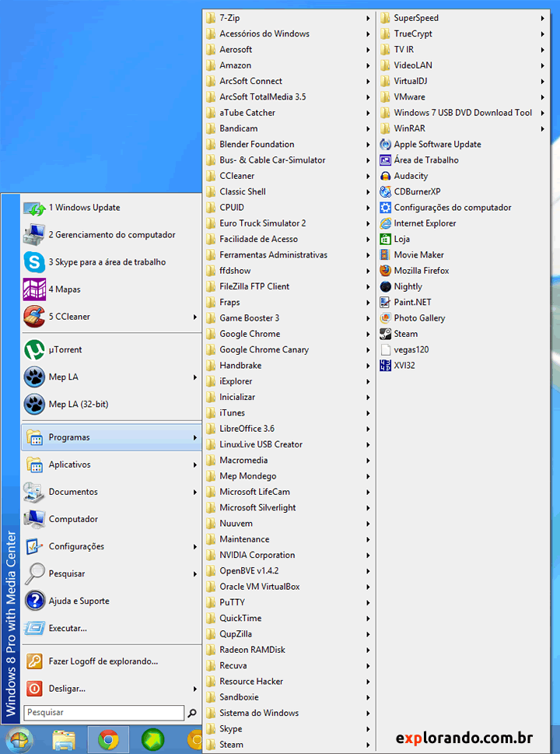
Task: Select the Blender Foundation folder
Action: [x=289, y=144]
